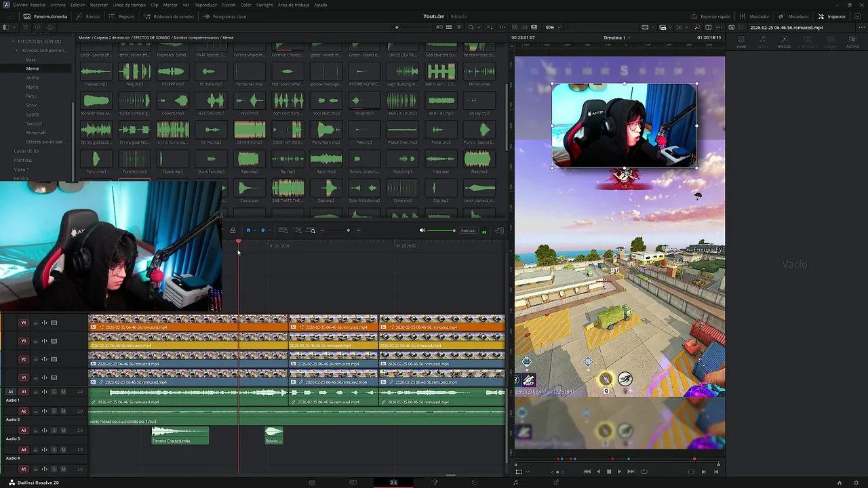Open the Reproducir menu
The width and height of the screenshot is (868, 488).
205,5
